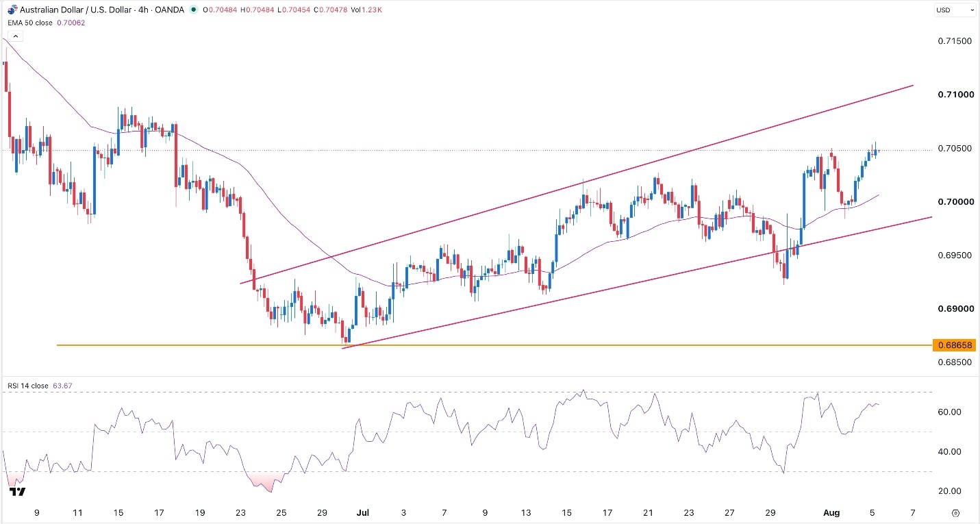
Task: Click the 13 date label on the time axis
Action: [526, 512]
